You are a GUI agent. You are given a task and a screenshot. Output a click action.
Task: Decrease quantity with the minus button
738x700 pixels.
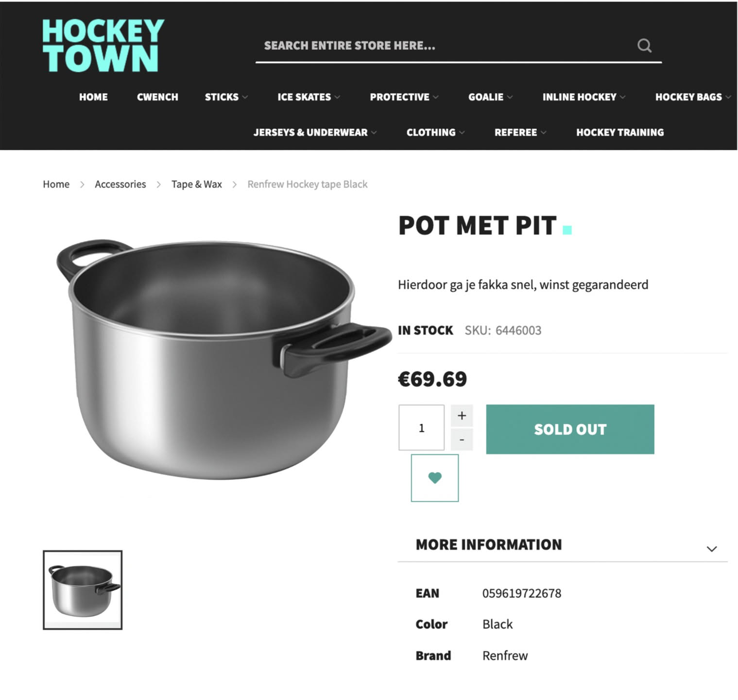(462, 439)
